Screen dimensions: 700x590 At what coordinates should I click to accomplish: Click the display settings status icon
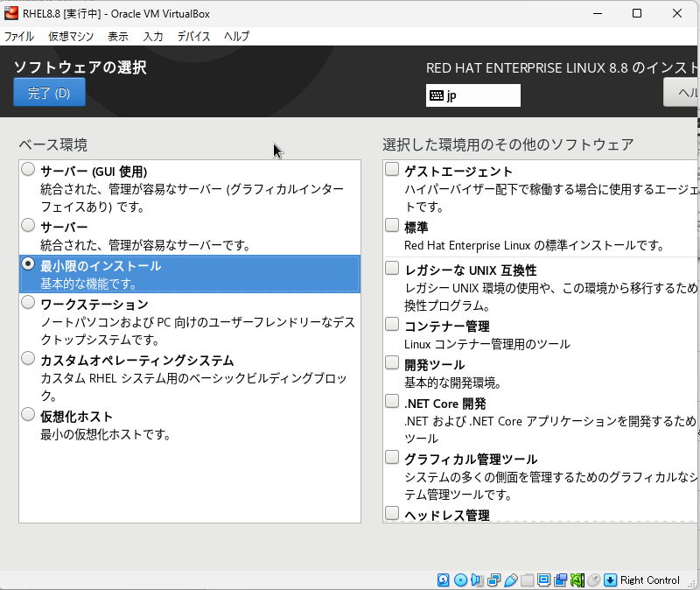click(x=543, y=580)
